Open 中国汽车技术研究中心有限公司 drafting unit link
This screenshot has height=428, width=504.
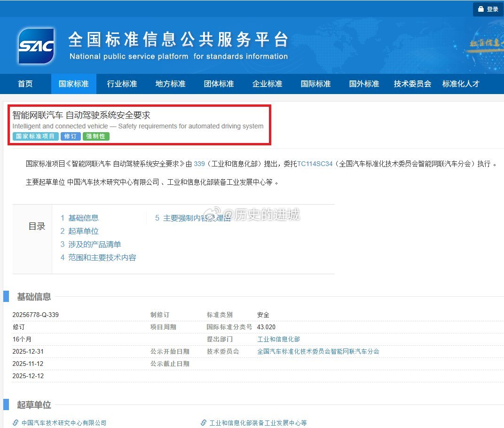[x=64, y=423]
